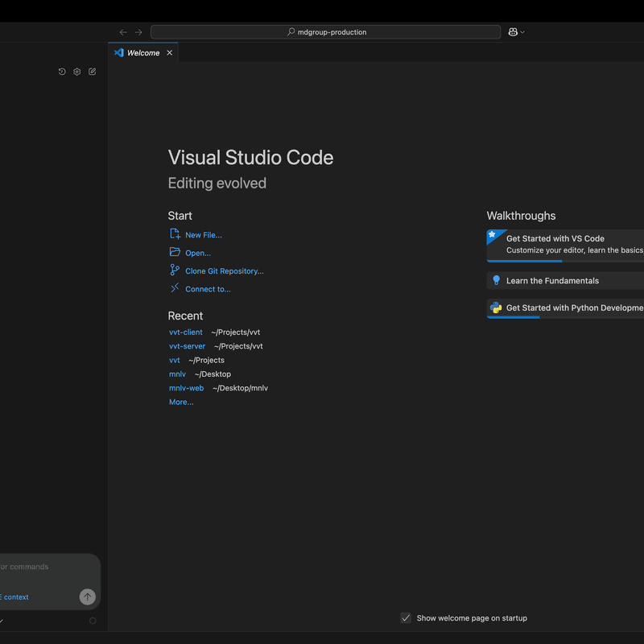Go forward using right arrow

[138, 32]
